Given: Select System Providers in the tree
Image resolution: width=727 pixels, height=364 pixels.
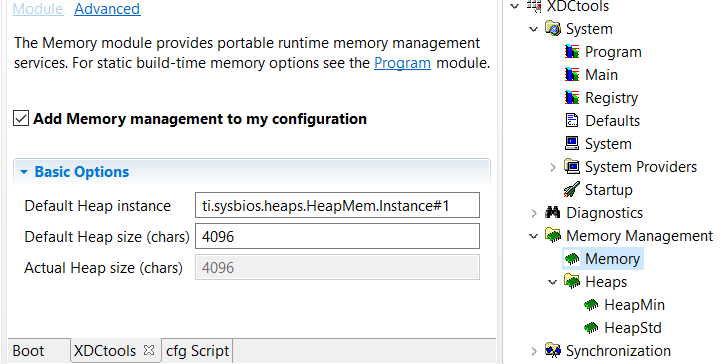Looking at the screenshot, I should pyautogui.click(x=641, y=167).
